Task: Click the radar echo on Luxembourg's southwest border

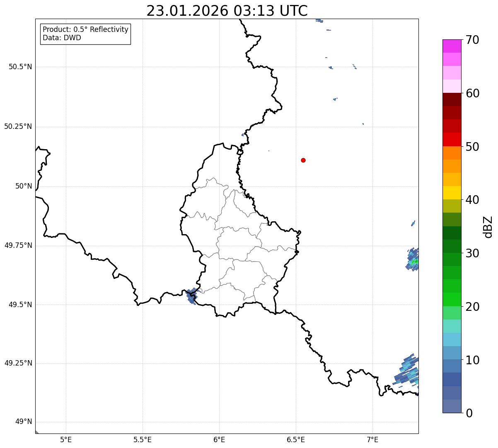Action: (192, 296)
